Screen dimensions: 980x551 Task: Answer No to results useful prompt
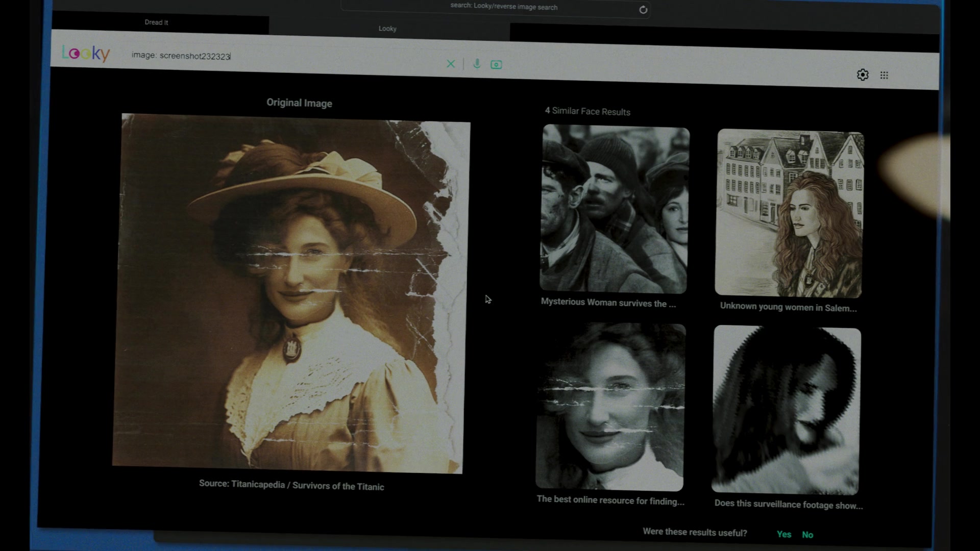point(807,535)
